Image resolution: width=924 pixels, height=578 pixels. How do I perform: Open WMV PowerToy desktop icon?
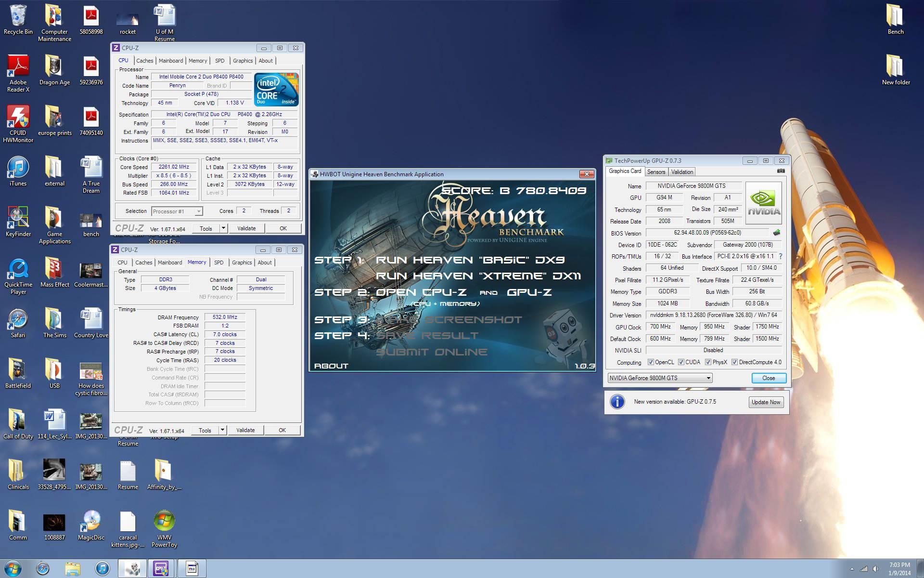pyautogui.click(x=164, y=529)
